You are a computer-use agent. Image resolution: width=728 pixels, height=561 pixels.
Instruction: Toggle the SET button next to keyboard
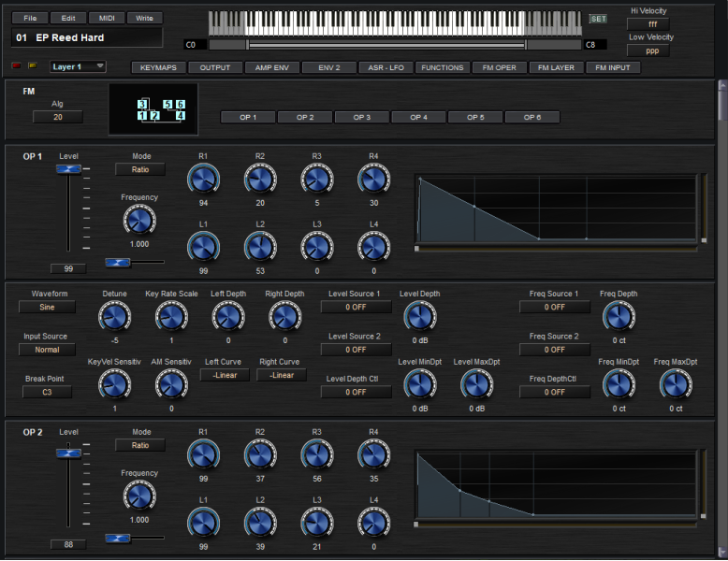597,19
